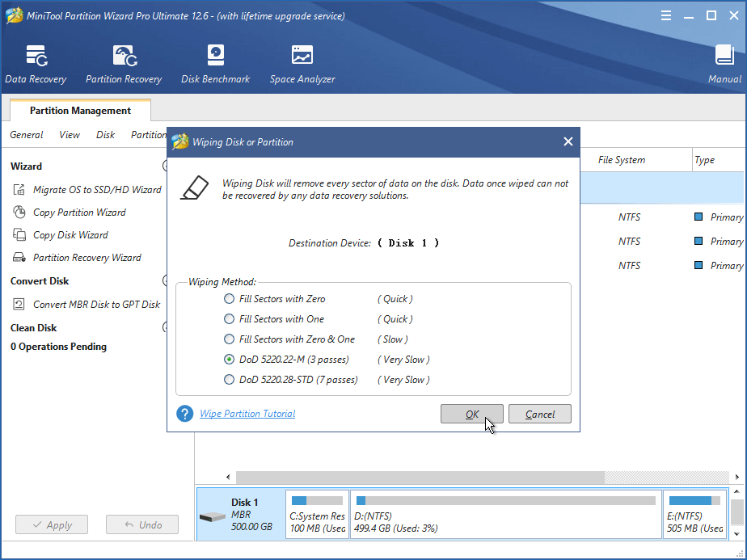Select Fill Sectors with Zero & One
Image resolution: width=747 pixels, height=560 pixels.
[229, 339]
